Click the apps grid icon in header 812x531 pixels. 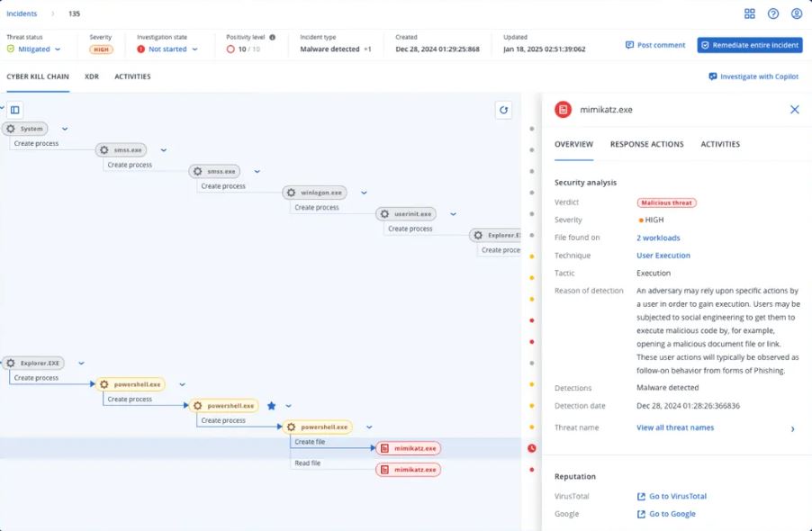click(x=750, y=13)
